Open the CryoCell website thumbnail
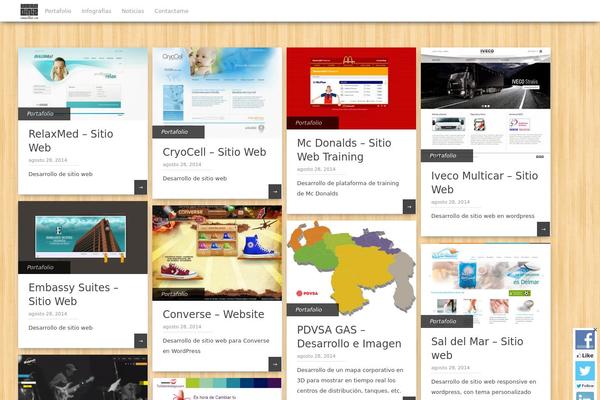The width and height of the screenshot is (600, 400). pos(217,93)
